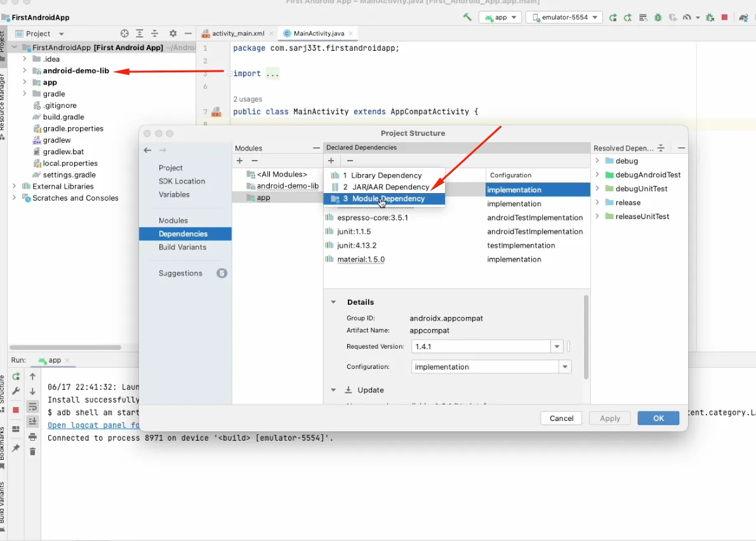Hide the Project tool window
Screen dimensions: 756x541
pyautogui.click(x=188, y=33)
